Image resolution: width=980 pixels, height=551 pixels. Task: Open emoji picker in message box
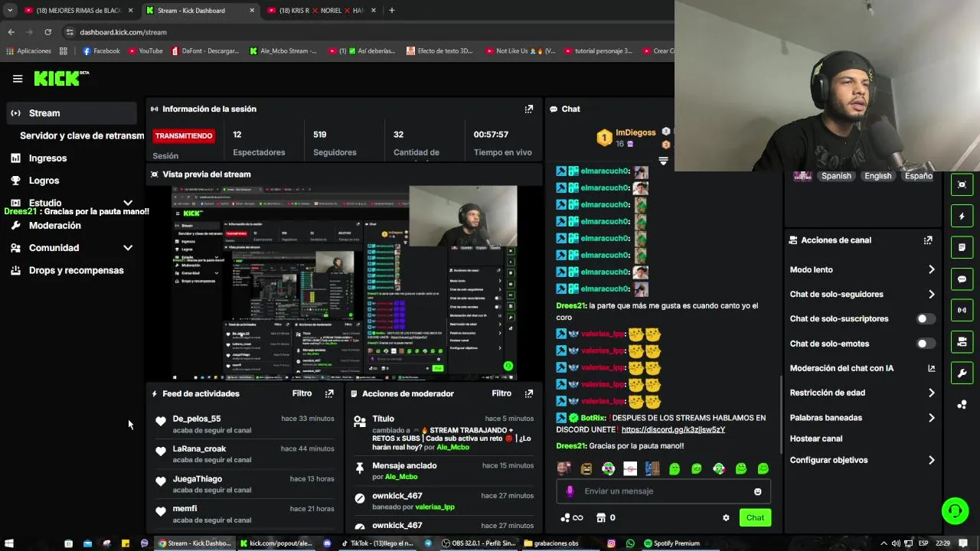758,491
